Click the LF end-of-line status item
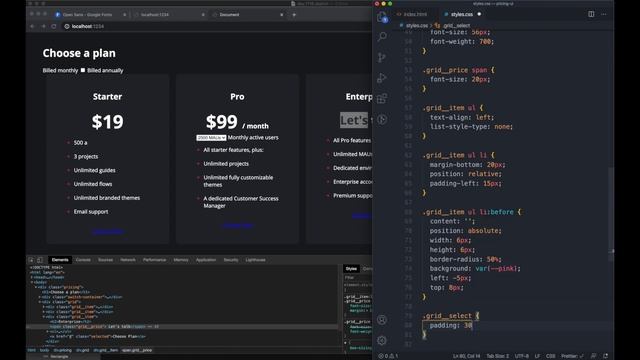Screen dimensions: 640x360 tap(537, 356)
